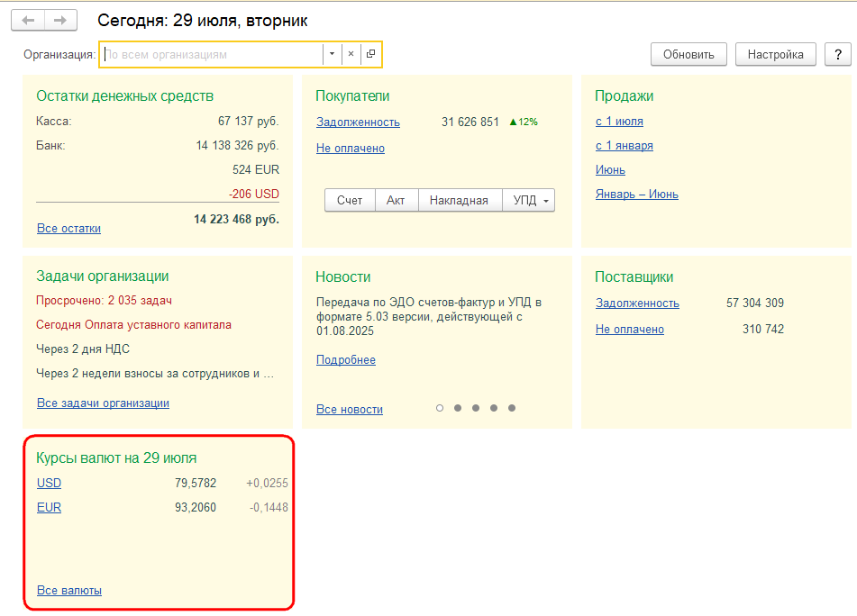The image size is (857, 616).
Task: Create a new Акт document
Action: (397, 201)
